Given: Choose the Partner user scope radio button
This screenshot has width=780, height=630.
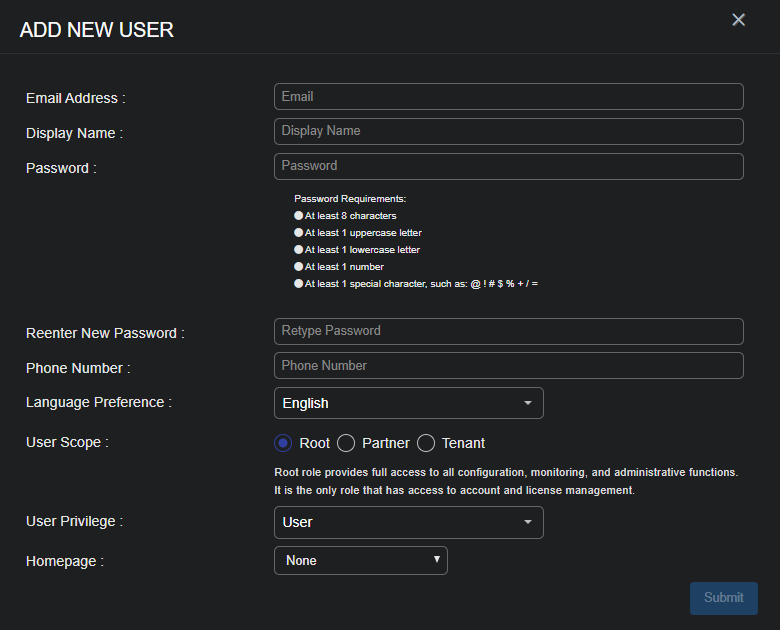Looking at the screenshot, I should click(x=346, y=443).
